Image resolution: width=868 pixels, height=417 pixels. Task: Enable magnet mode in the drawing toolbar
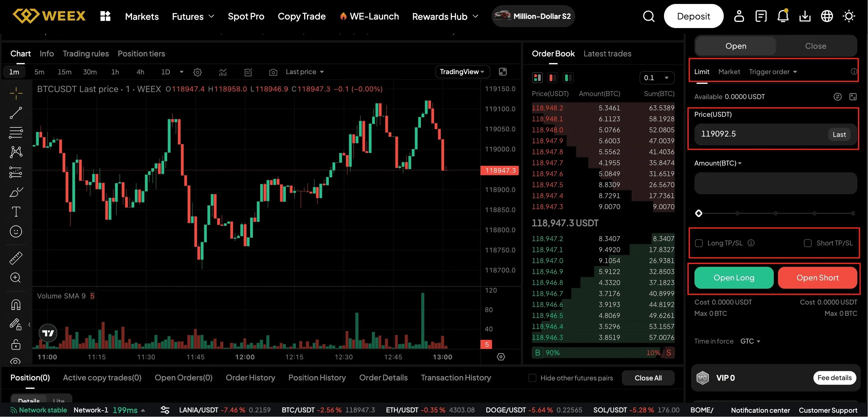[16, 305]
